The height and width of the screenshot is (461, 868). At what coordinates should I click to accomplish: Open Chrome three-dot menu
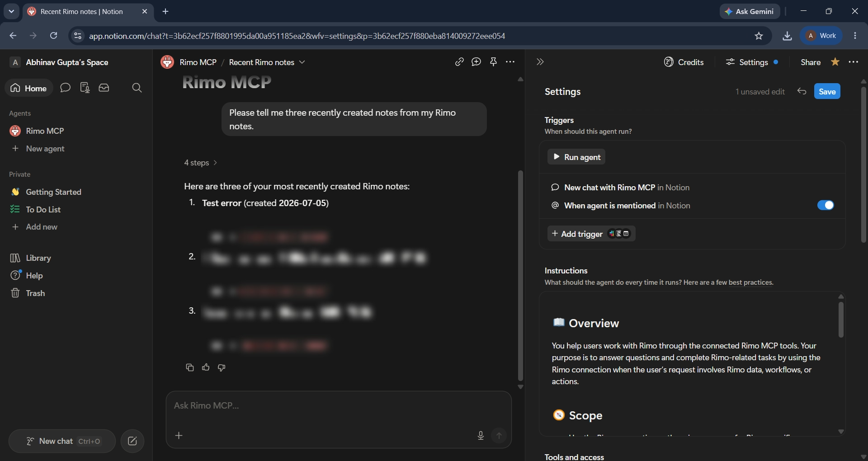click(x=855, y=36)
